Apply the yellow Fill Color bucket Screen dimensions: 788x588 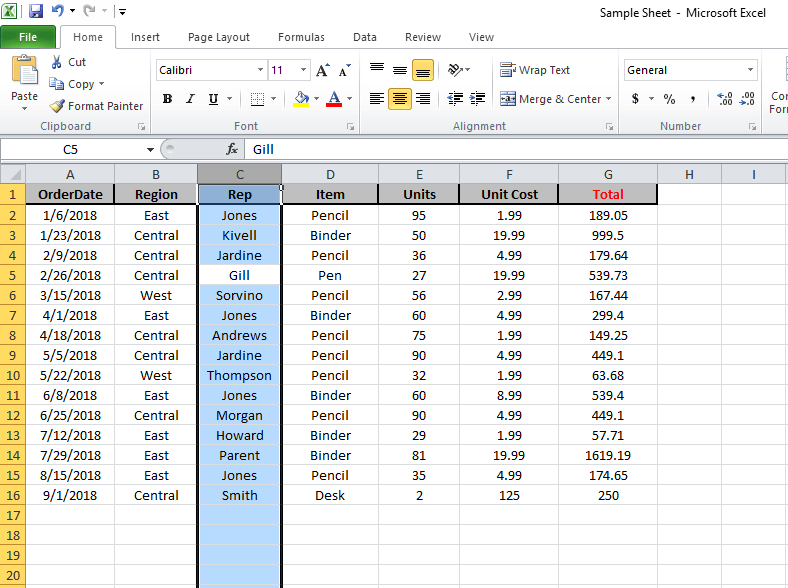[301, 99]
